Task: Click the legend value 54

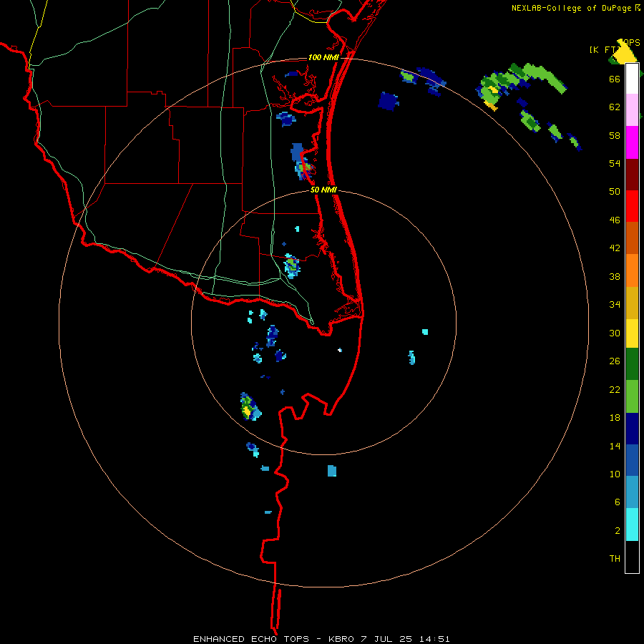Action: tap(615, 163)
